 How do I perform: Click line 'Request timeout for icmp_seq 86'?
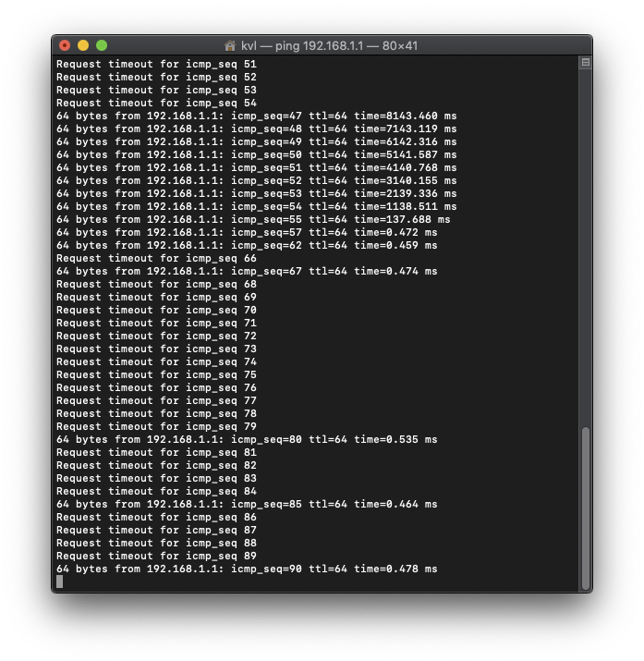point(156,518)
